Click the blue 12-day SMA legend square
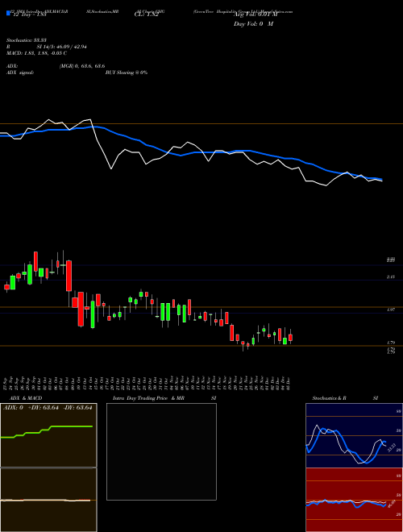The width and height of the screenshot is (403, 532). [8, 13]
